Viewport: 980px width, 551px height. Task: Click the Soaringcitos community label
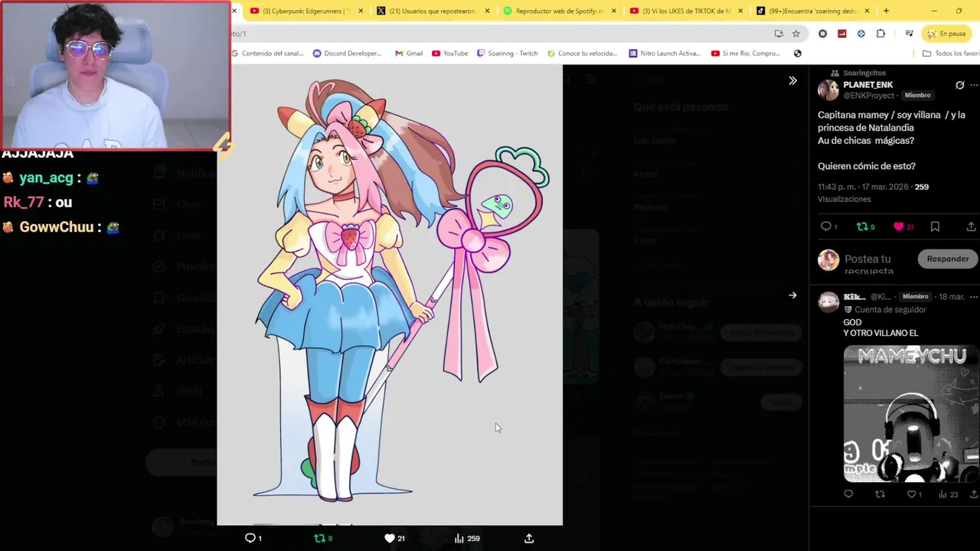[864, 73]
